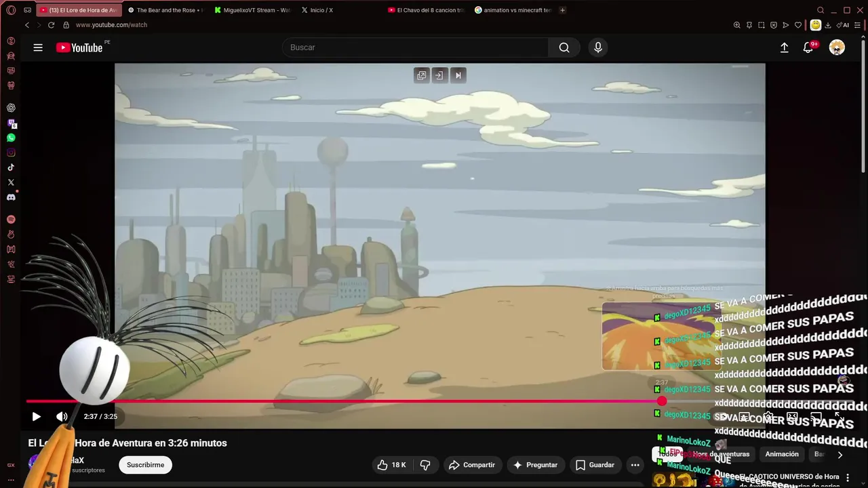Pin the page with toolbar pin icon
This screenshot has width=868, height=488.
coord(749,25)
